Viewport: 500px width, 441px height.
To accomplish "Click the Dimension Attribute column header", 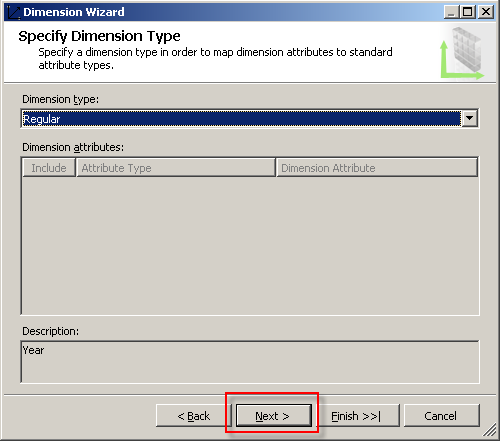I will (377, 168).
